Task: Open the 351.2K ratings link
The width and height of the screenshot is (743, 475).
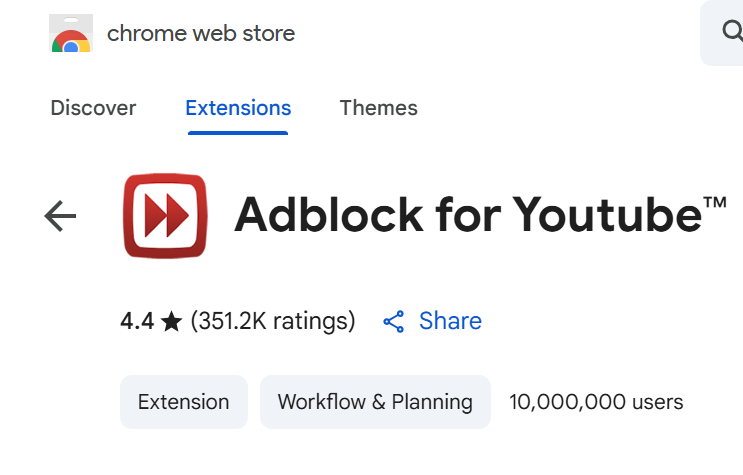Action: click(273, 321)
